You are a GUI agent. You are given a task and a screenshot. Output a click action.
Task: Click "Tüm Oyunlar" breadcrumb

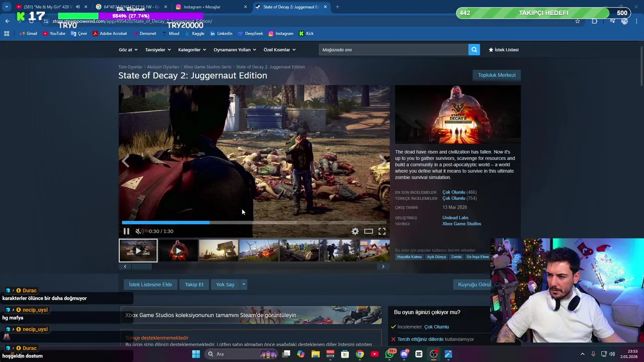pos(130,67)
